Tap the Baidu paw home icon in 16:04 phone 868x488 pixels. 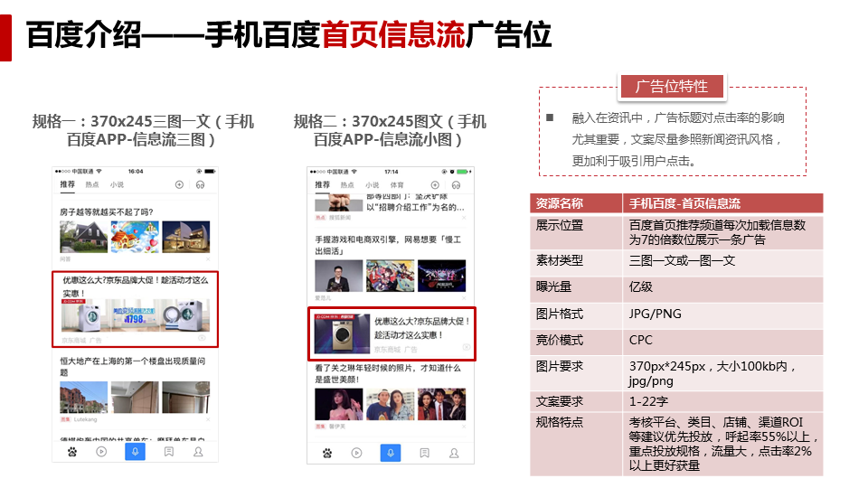[x=72, y=452]
